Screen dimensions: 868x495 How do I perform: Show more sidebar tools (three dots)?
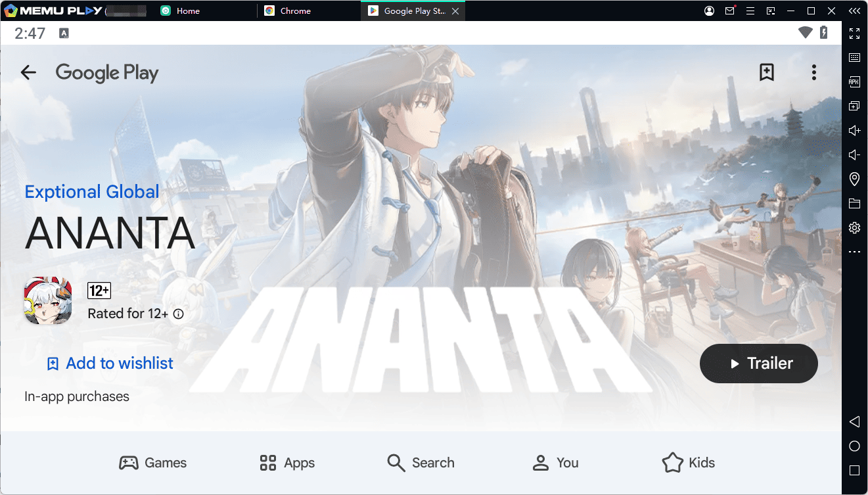pyautogui.click(x=854, y=252)
